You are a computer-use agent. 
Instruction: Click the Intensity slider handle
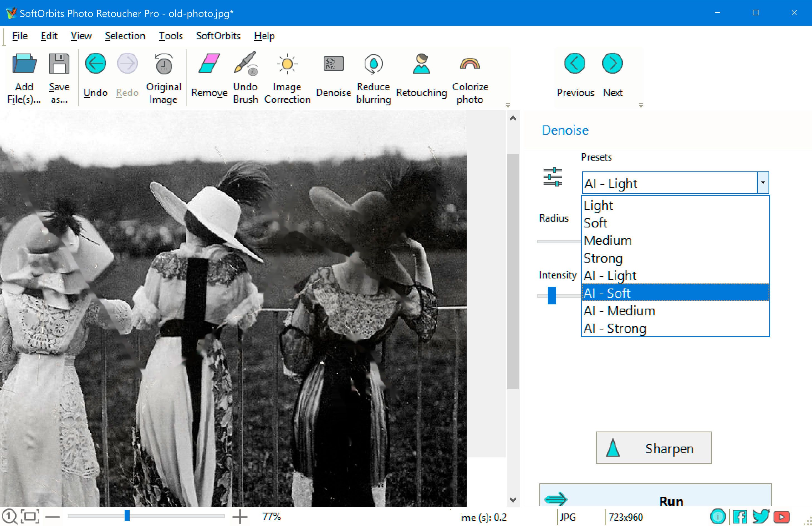click(x=552, y=295)
